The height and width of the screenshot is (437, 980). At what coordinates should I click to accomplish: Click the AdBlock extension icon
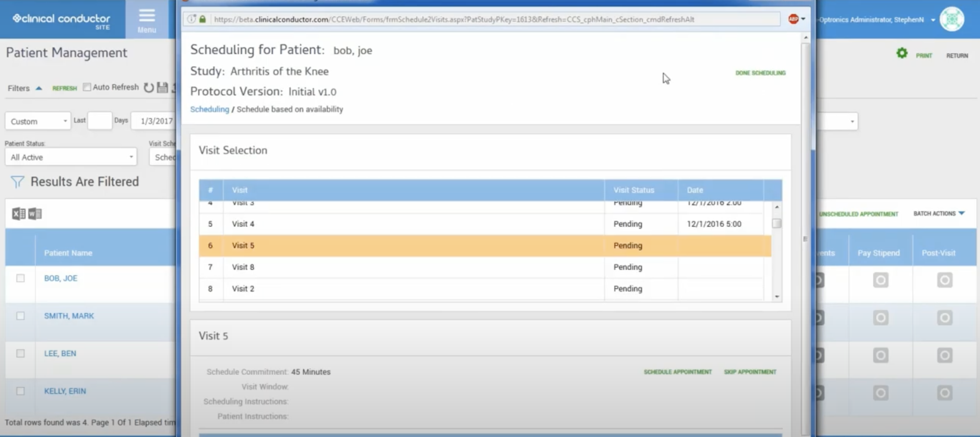pyautogui.click(x=793, y=19)
